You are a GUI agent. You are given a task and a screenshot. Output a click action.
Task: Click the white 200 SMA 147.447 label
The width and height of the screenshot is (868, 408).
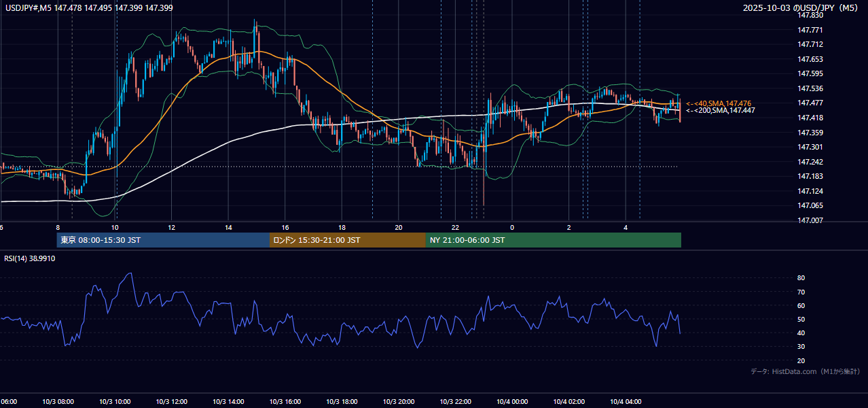pos(721,110)
